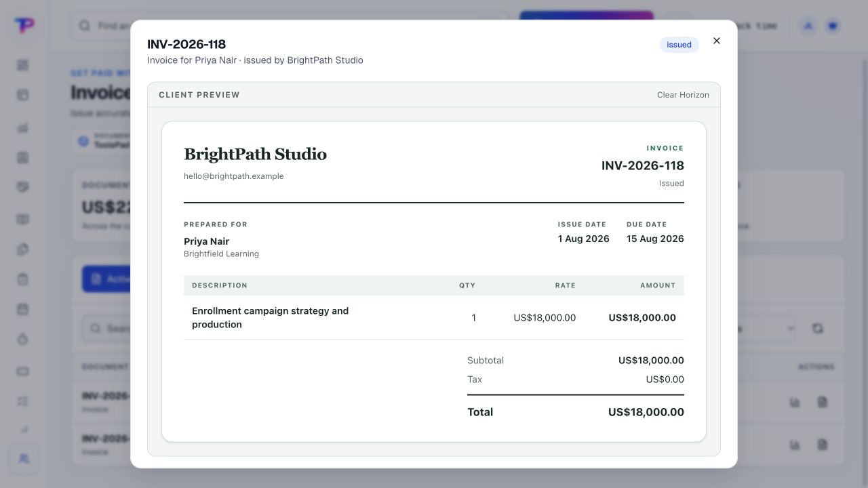Viewport: 868px width, 488px height.
Task: Click the "CLIENT PREVIEW" header label
Action: pyautogui.click(x=199, y=95)
